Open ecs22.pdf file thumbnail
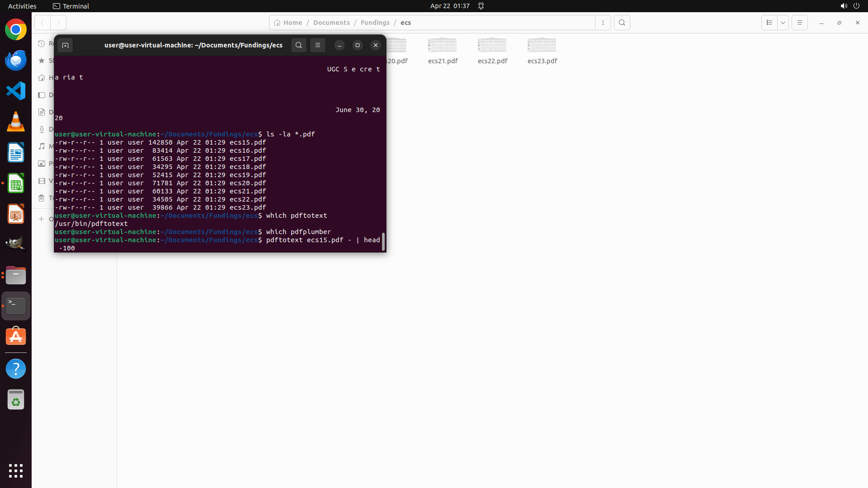 [492, 46]
